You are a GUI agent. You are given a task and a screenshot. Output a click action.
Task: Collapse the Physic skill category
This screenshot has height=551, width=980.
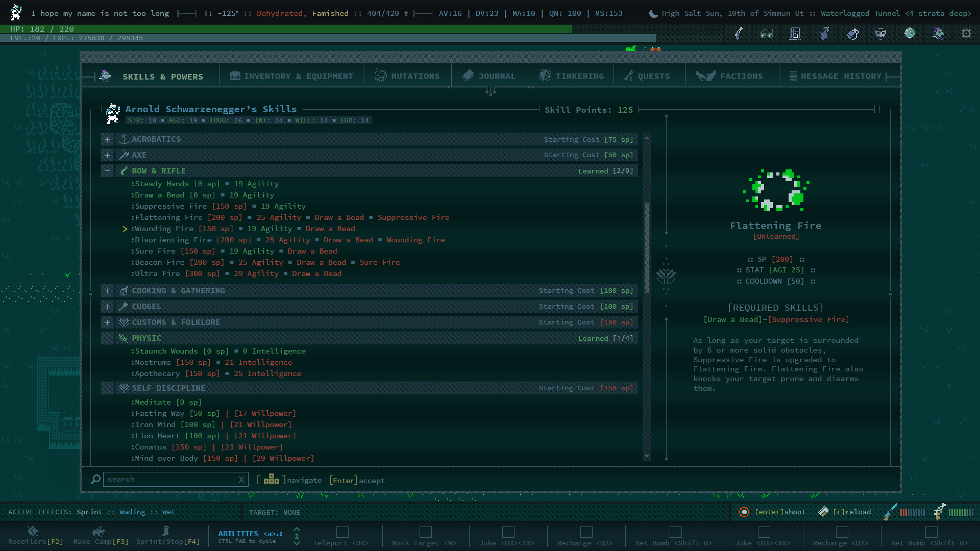click(x=107, y=338)
